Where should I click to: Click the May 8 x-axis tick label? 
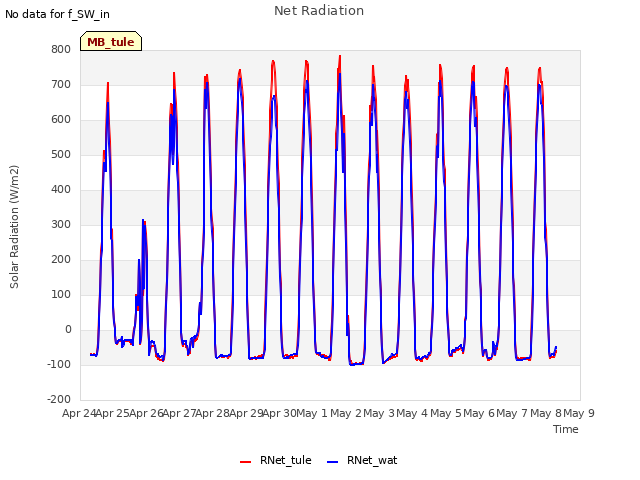pyautogui.click(x=546, y=413)
